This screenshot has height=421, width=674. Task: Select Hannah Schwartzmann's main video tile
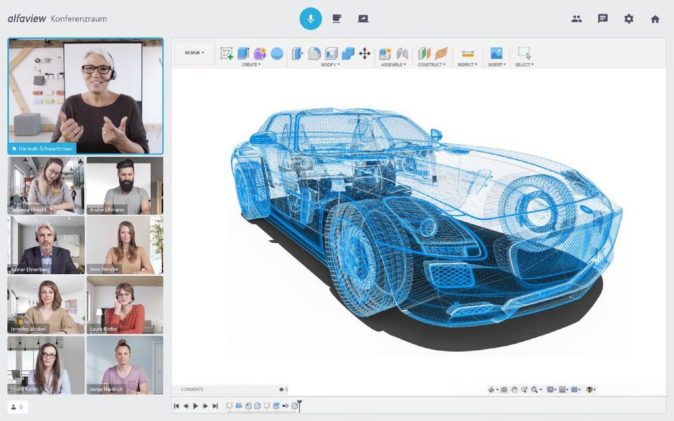[x=85, y=95]
